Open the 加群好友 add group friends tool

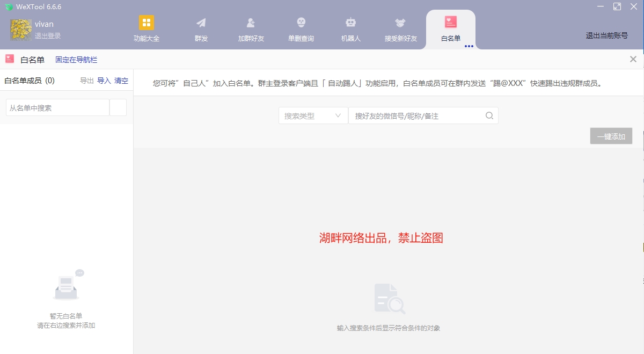250,30
